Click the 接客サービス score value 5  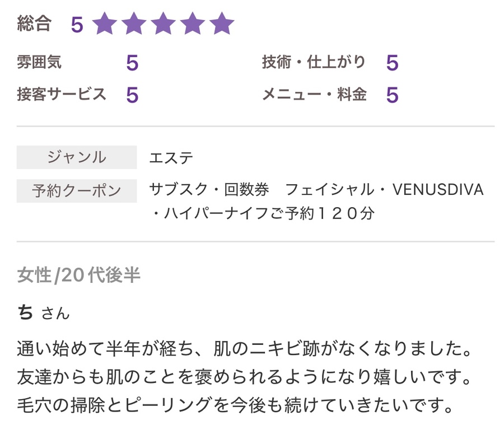[132, 95]
